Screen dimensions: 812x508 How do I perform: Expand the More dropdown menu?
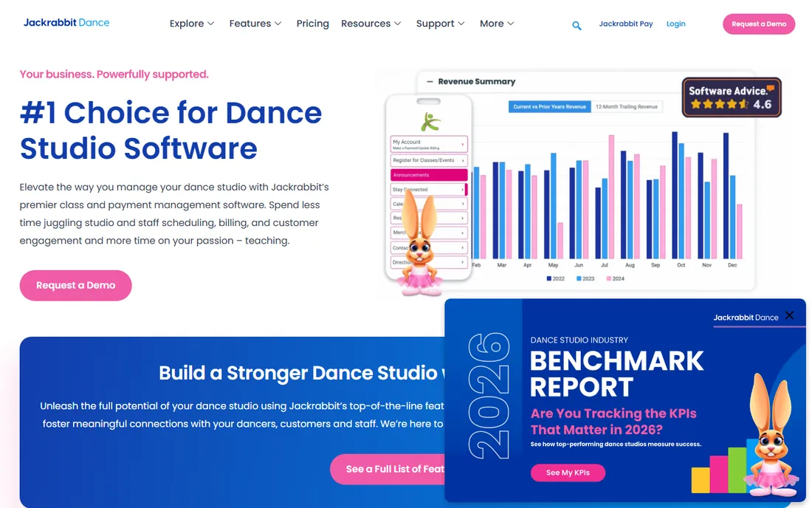tap(497, 24)
